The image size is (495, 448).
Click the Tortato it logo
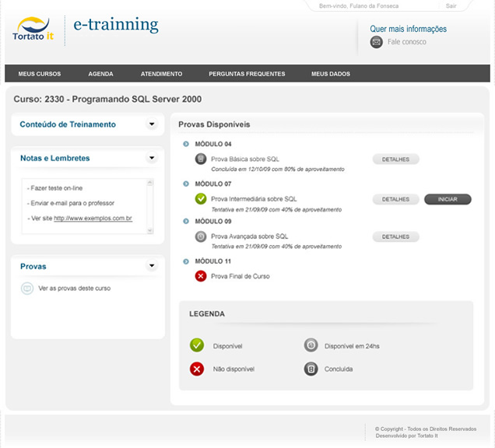(x=33, y=29)
